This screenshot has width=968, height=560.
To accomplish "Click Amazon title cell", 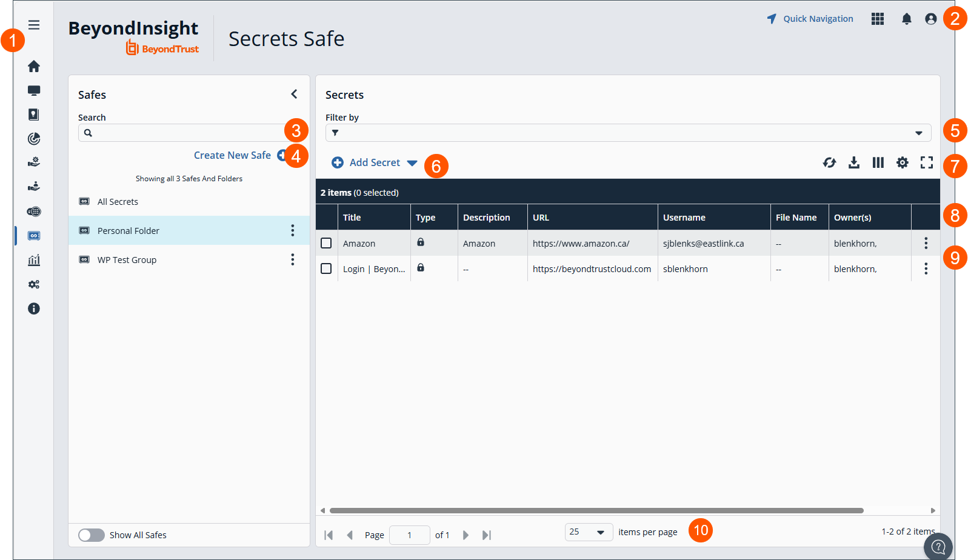I will (374, 243).
